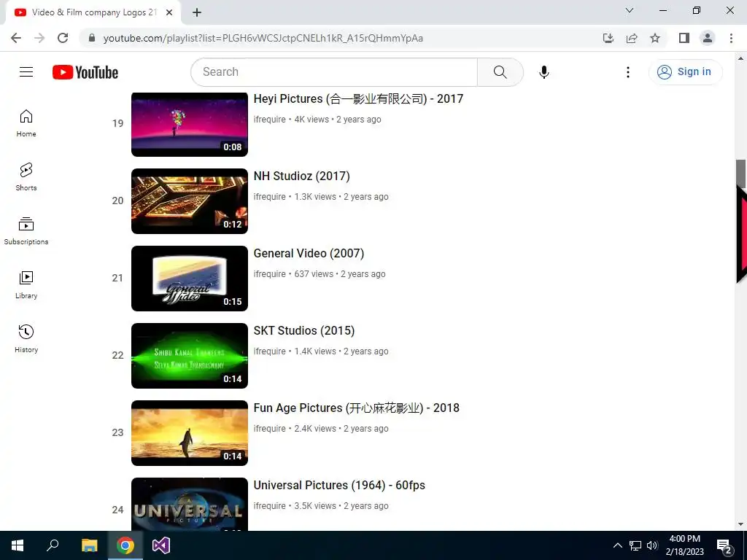This screenshot has height=560, width=747.
Task: Click the SKT Studios (2015) title
Action: coord(304,330)
